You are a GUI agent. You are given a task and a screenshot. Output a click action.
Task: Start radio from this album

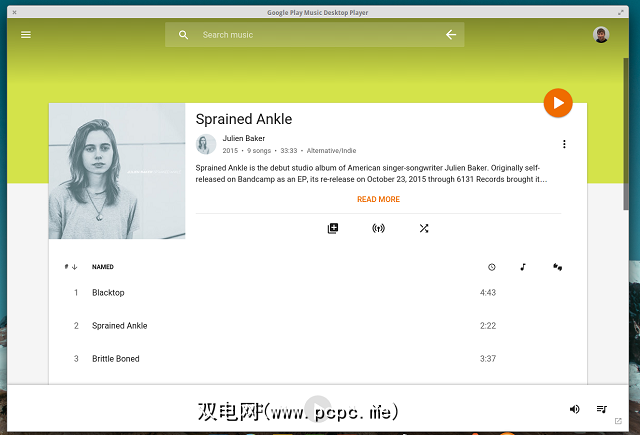tap(378, 228)
